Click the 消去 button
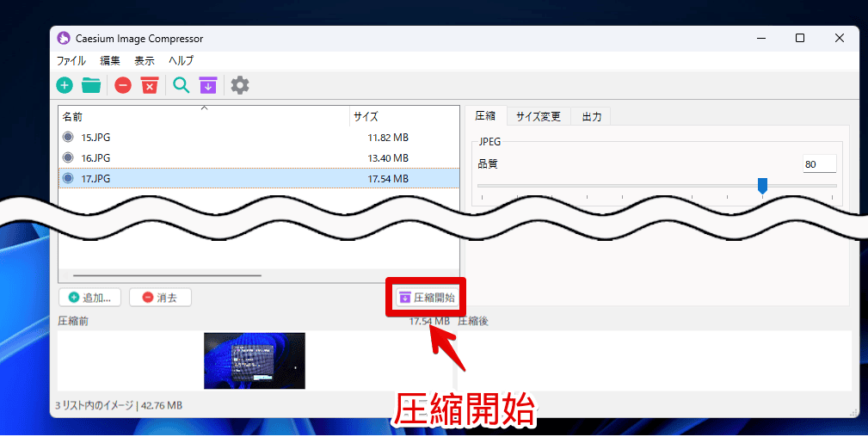This screenshot has width=868, height=437. click(160, 298)
